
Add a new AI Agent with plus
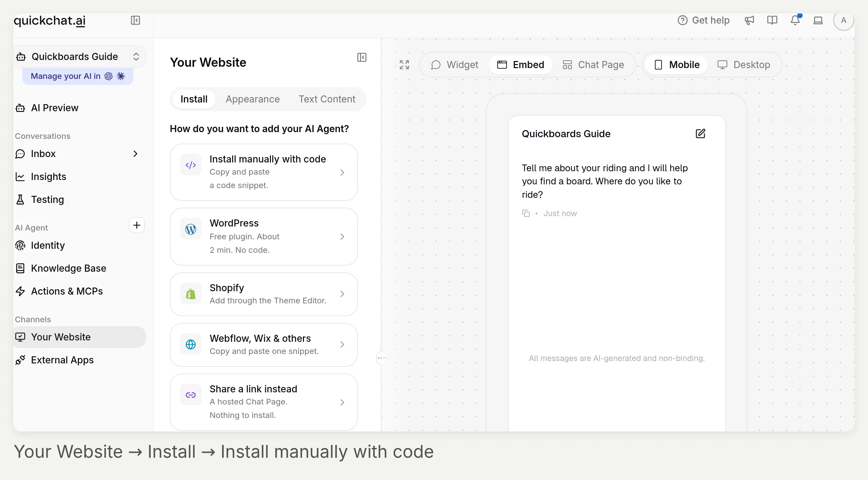click(137, 225)
